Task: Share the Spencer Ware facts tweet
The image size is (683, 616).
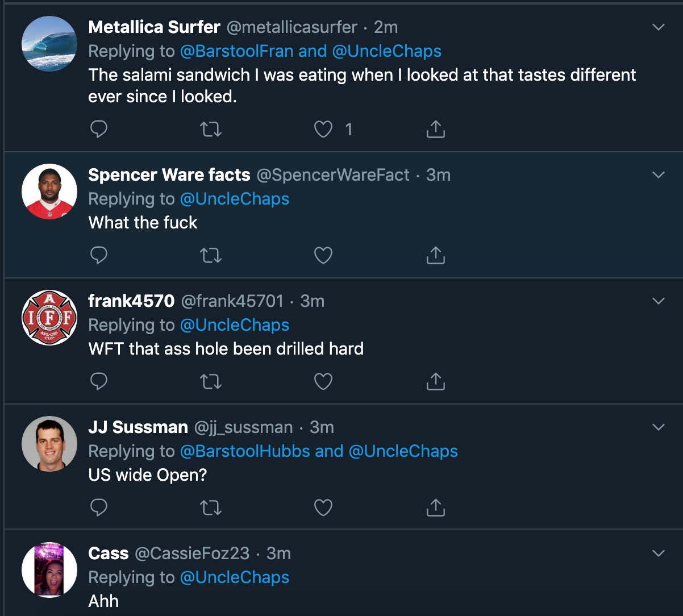Action: tap(435, 255)
